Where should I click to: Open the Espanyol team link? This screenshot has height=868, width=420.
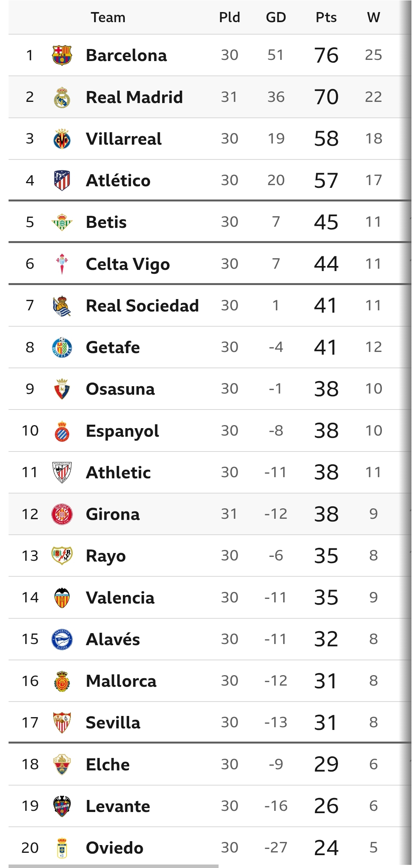click(x=122, y=431)
